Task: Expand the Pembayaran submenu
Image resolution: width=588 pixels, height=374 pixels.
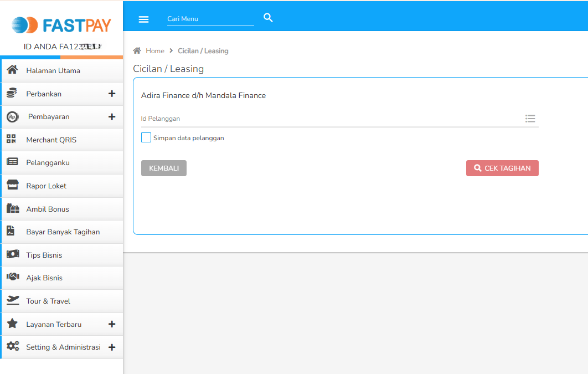Action: click(112, 117)
